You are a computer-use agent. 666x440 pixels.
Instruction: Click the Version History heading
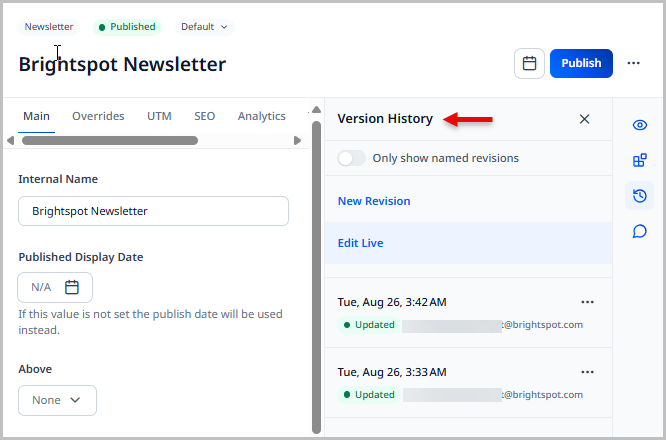pyautogui.click(x=385, y=119)
